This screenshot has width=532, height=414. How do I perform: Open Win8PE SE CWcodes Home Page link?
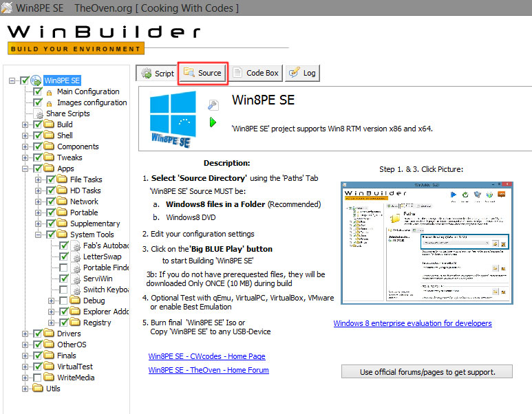pos(206,356)
